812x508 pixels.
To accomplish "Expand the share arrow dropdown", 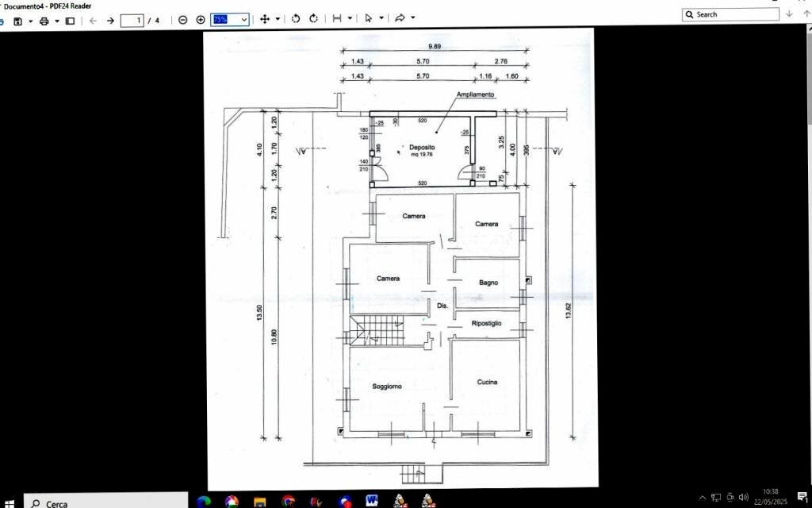I will 412,19.
